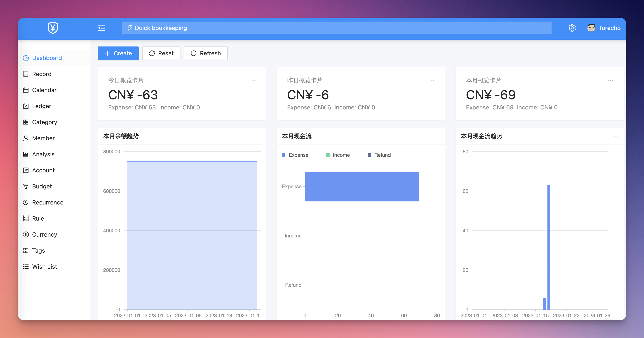The height and width of the screenshot is (338, 644).
Task: Click the Recurrence clock icon
Action: pos(26,202)
